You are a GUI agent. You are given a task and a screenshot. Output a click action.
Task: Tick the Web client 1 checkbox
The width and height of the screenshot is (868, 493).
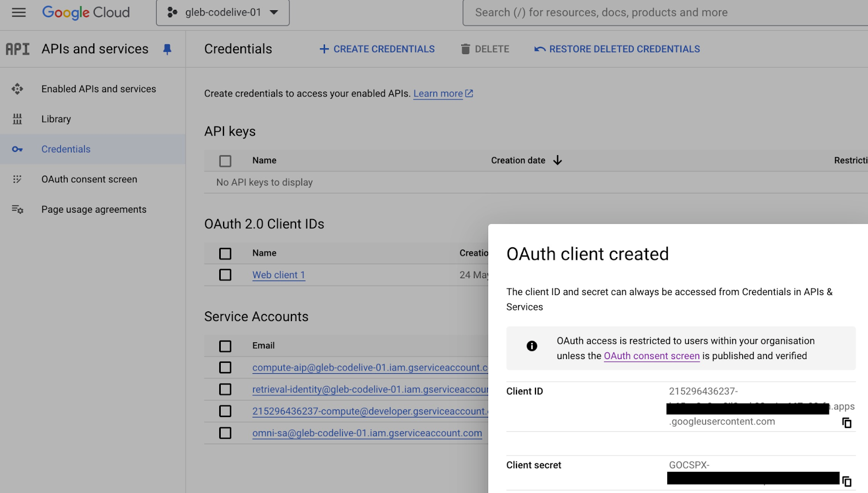point(225,275)
